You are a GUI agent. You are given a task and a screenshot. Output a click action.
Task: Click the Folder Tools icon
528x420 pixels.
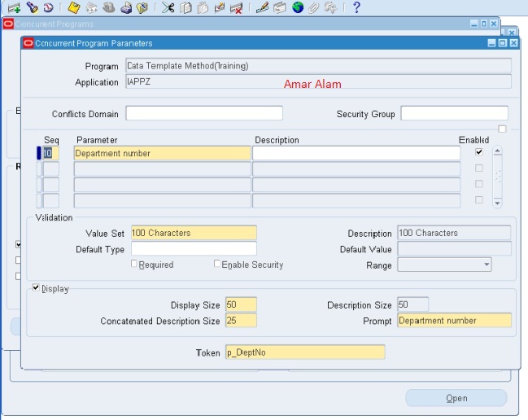[x=330, y=8]
